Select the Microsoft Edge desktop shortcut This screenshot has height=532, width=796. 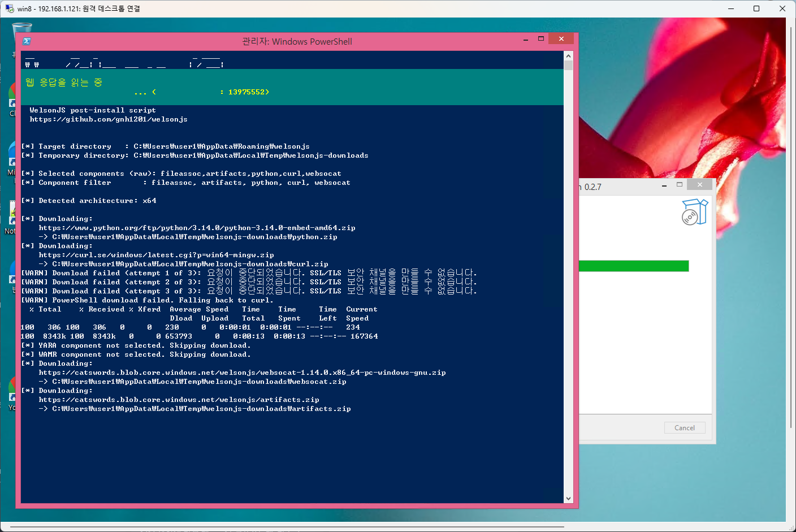tap(11, 155)
